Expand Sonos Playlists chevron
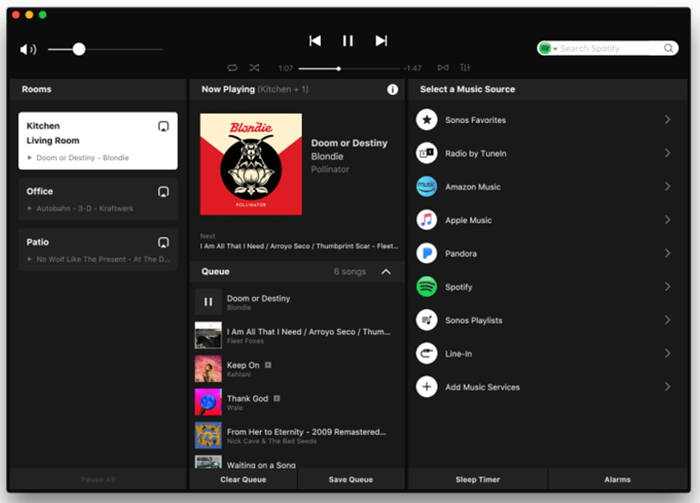 (x=667, y=320)
